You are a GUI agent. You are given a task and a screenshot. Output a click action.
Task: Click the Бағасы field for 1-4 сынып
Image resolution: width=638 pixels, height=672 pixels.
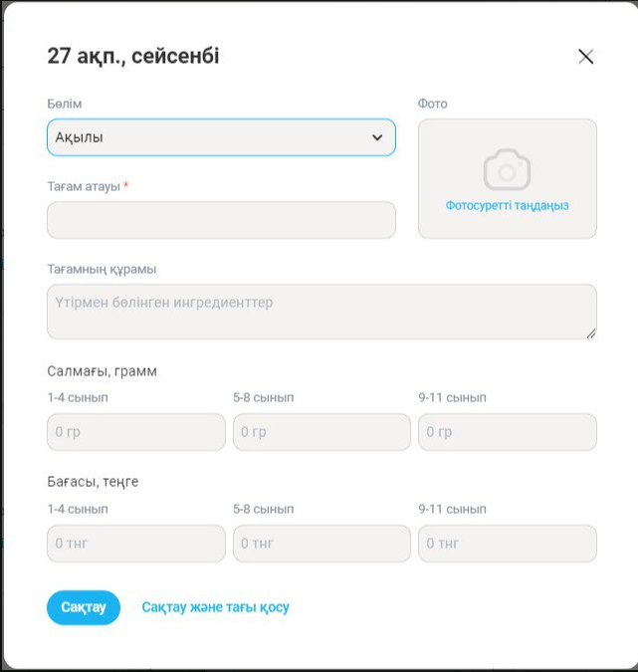tap(135, 544)
